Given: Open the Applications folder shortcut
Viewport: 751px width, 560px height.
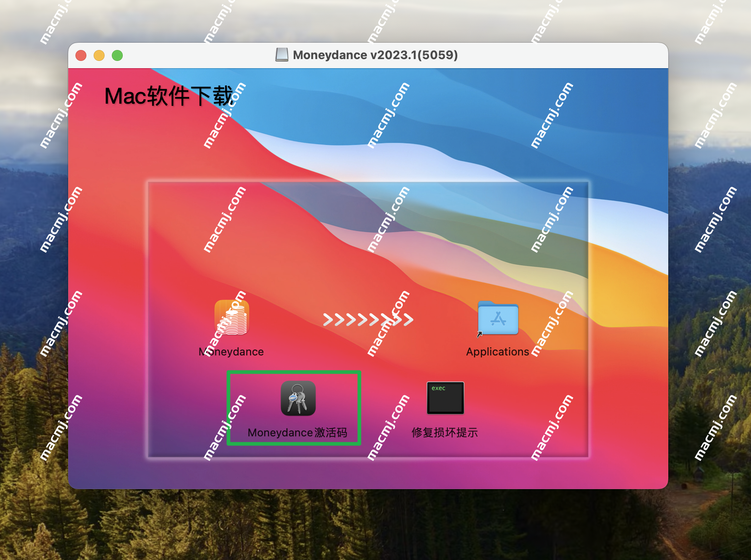Looking at the screenshot, I should click(498, 318).
